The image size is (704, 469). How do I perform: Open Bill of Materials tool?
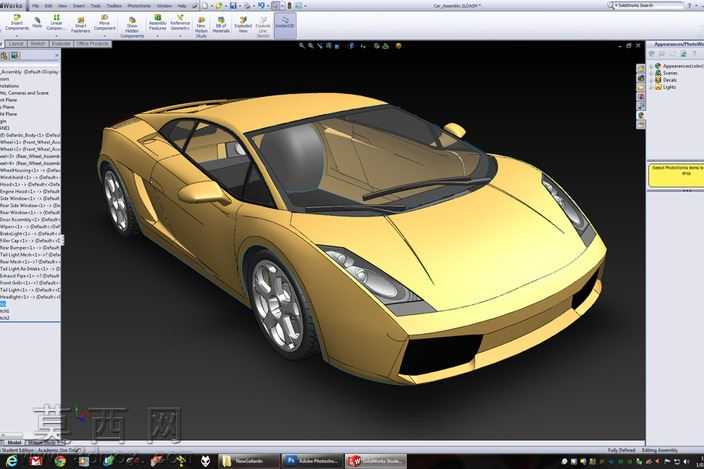tap(221, 24)
